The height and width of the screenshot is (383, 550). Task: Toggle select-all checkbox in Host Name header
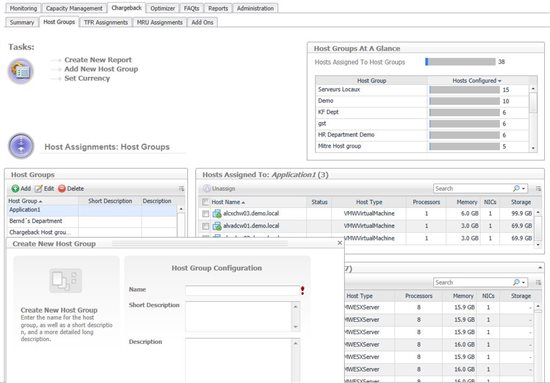coord(206,202)
